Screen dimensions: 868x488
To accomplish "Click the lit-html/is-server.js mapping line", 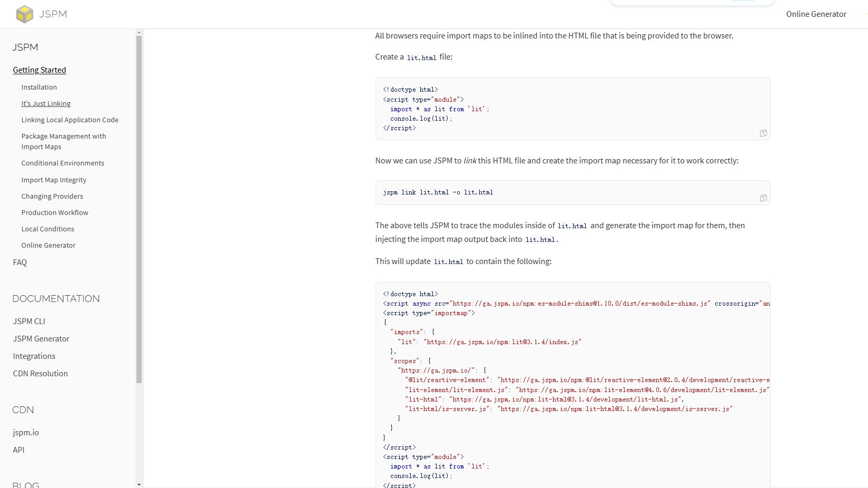I will click(569, 409).
